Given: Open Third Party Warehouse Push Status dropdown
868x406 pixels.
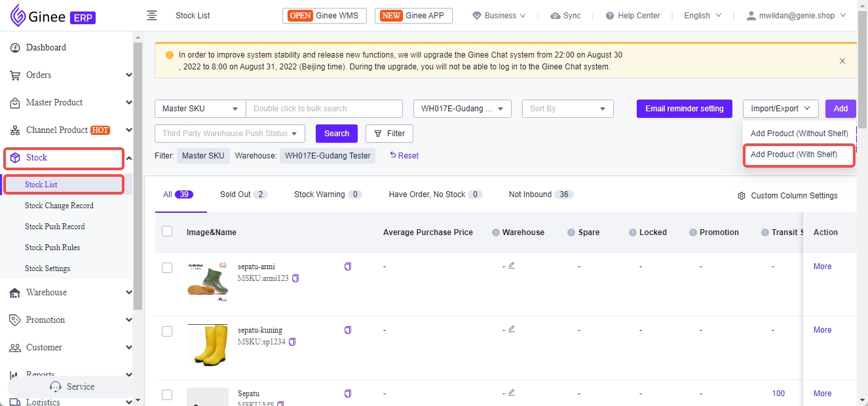Looking at the screenshot, I should point(230,134).
